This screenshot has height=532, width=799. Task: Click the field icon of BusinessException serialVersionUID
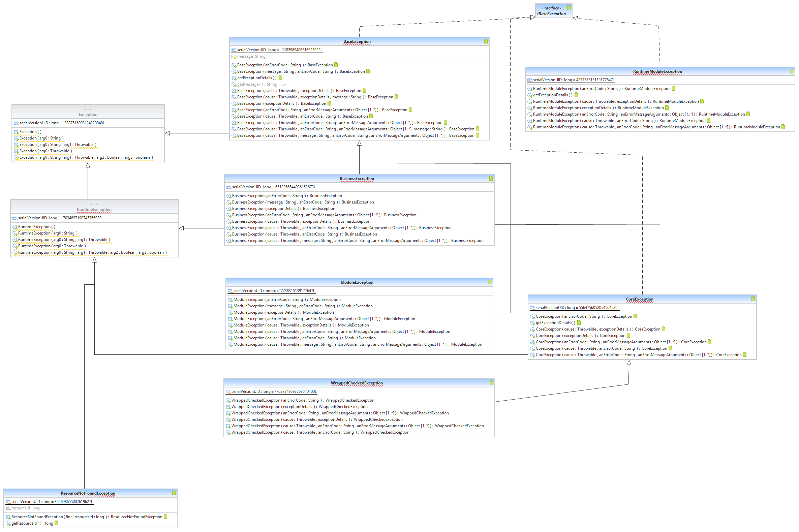tap(229, 187)
